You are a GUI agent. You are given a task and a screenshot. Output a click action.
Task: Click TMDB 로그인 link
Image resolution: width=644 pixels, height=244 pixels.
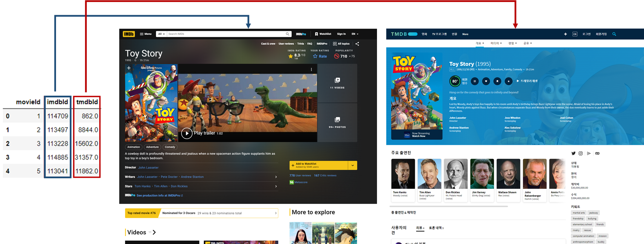[586, 34]
